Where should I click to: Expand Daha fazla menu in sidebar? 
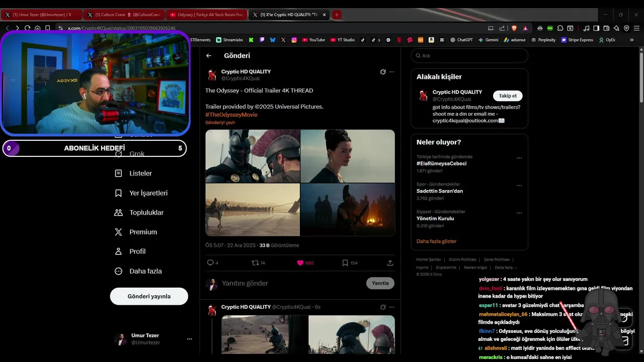(x=138, y=271)
